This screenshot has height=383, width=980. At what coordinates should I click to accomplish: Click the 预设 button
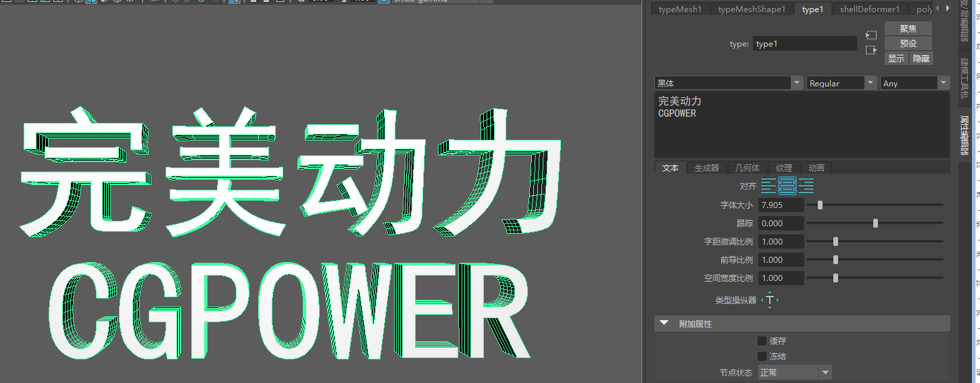pyautogui.click(x=908, y=43)
